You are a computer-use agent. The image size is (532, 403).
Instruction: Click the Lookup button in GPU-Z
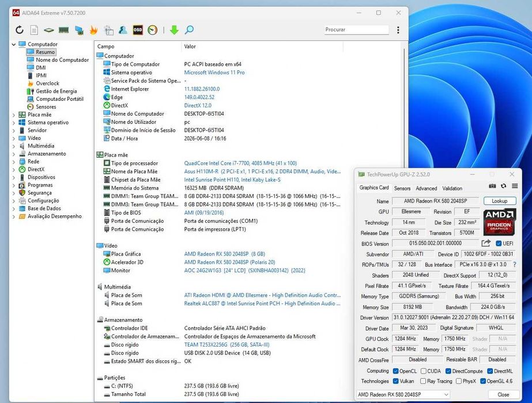499,201
